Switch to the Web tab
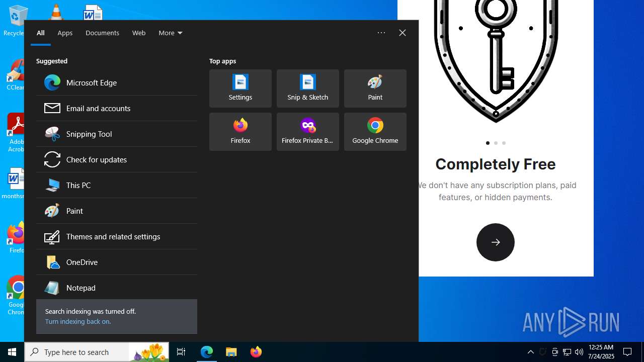644x362 pixels. click(x=139, y=33)
